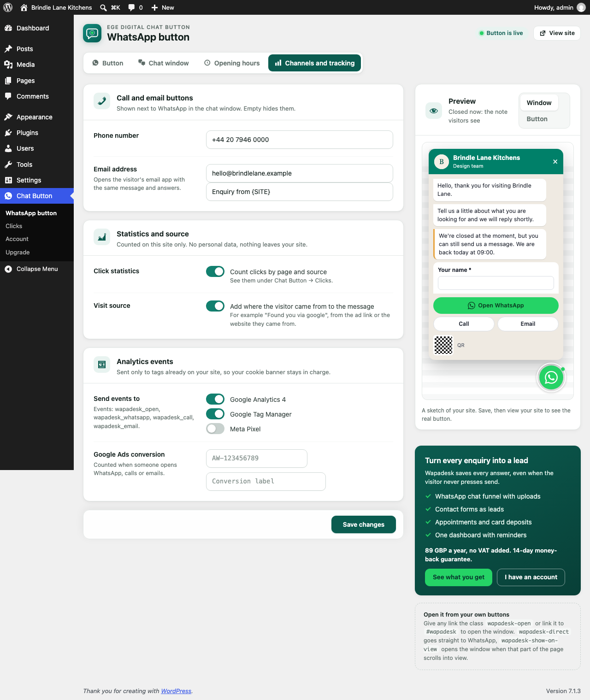Click the search magnifier in the admin bar

click(103, 7)
